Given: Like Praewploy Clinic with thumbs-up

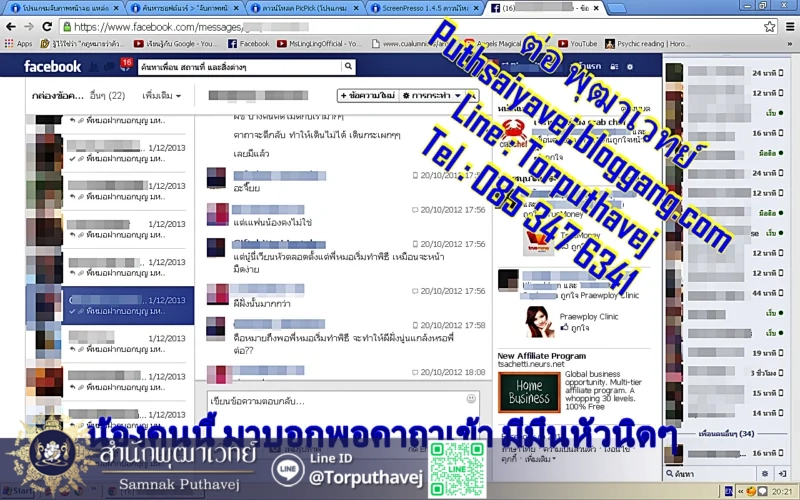Looking at the screenshot, I should point(565,327).
